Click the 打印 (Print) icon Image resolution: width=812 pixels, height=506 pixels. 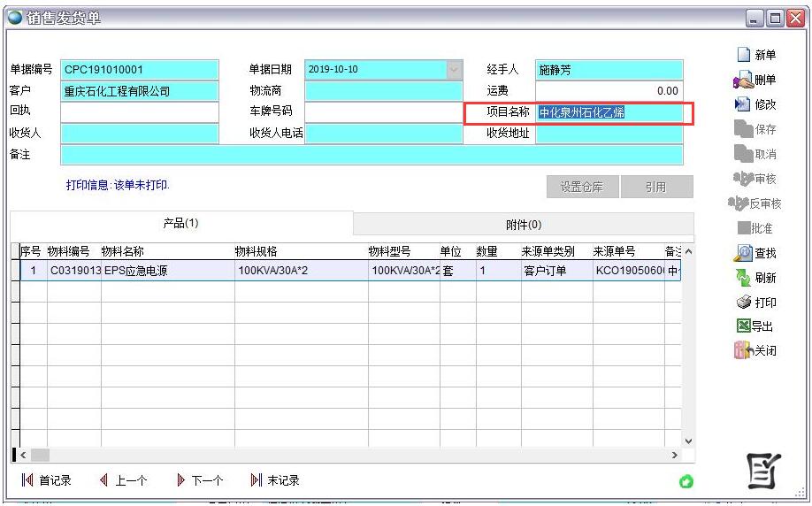coord(743,303)
